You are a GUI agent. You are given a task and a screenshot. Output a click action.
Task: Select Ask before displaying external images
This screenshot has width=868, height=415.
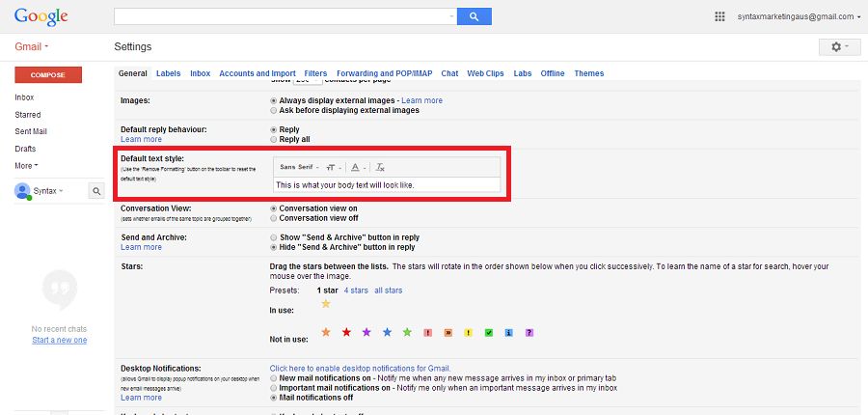tap(274, 110)
